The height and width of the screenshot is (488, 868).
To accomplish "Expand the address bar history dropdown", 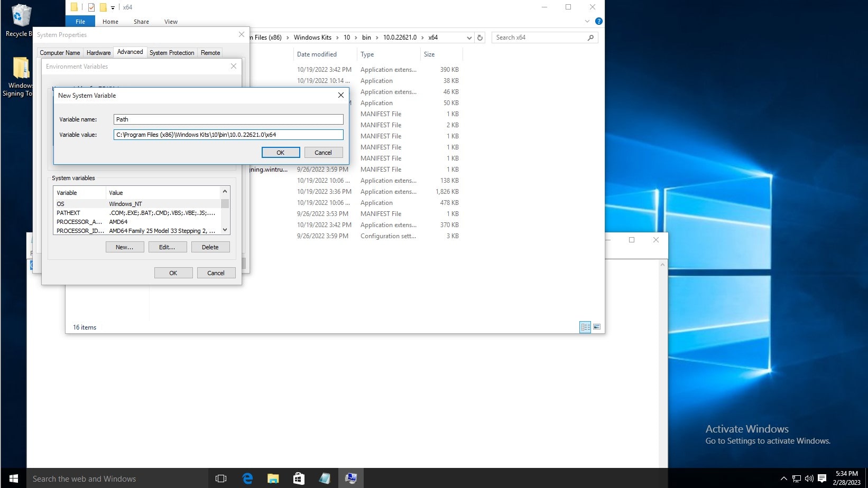I will click(469, 37).
